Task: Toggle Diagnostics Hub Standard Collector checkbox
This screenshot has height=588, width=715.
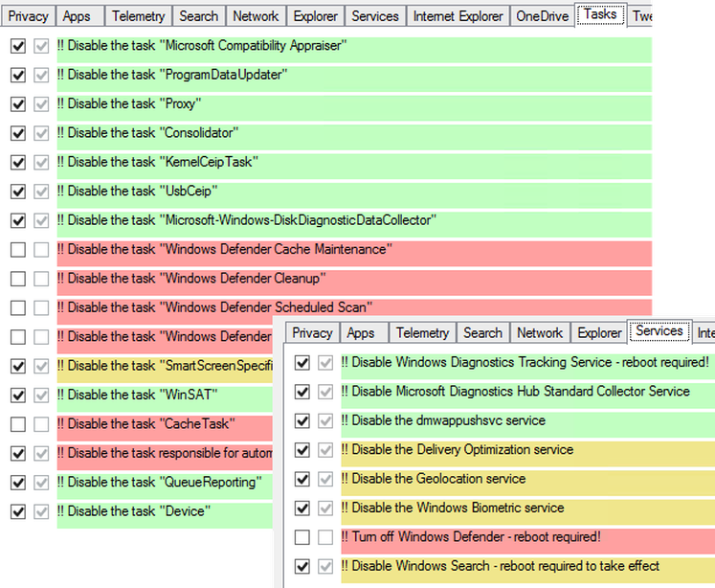Action: coord(302,392)
